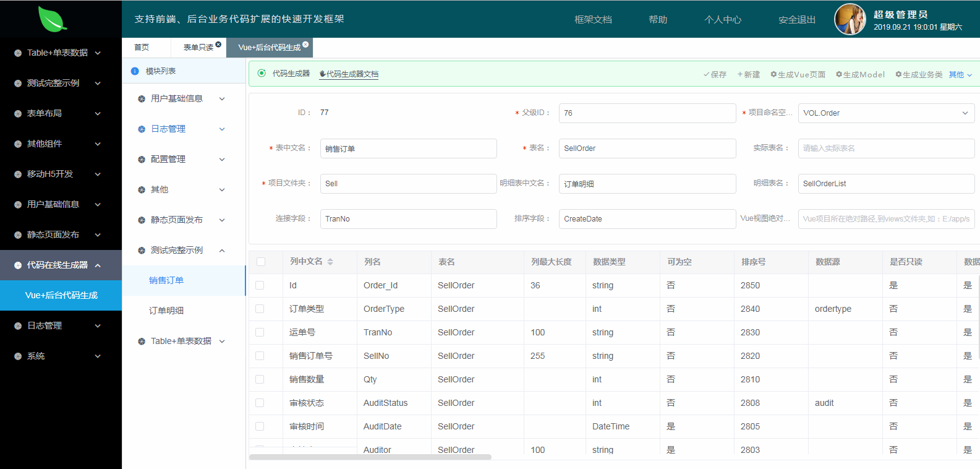This screenshot has width=980, height=469.
Task: Check the row checkbox for 订单类型
Action: tap(260, 309)
